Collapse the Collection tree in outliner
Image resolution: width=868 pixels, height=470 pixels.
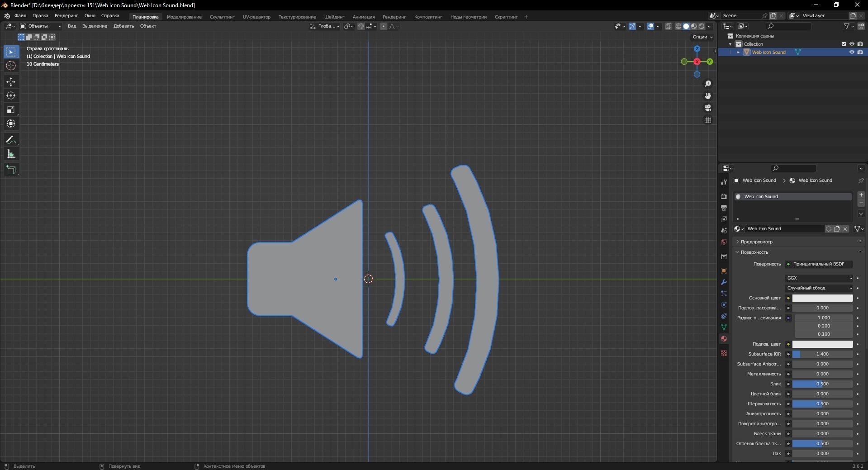(730, 44)
